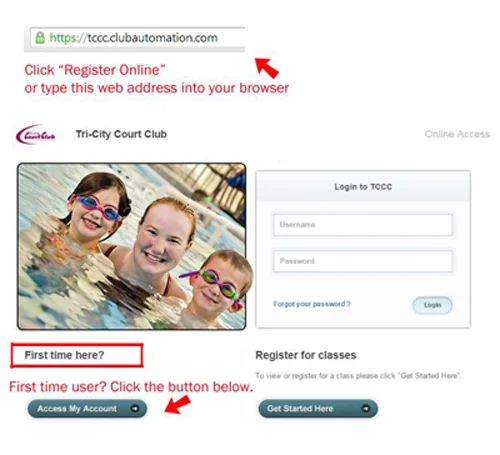Open the Forgot your password link
The height and width of the screenshot is (455, 500).
pyautogui.click(x=312, y=304)
